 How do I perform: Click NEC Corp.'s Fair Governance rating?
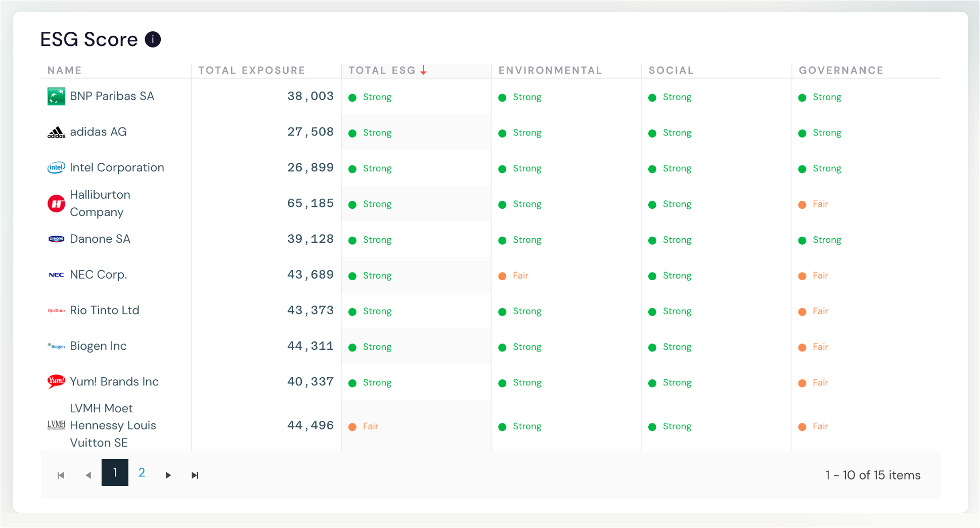813,276
